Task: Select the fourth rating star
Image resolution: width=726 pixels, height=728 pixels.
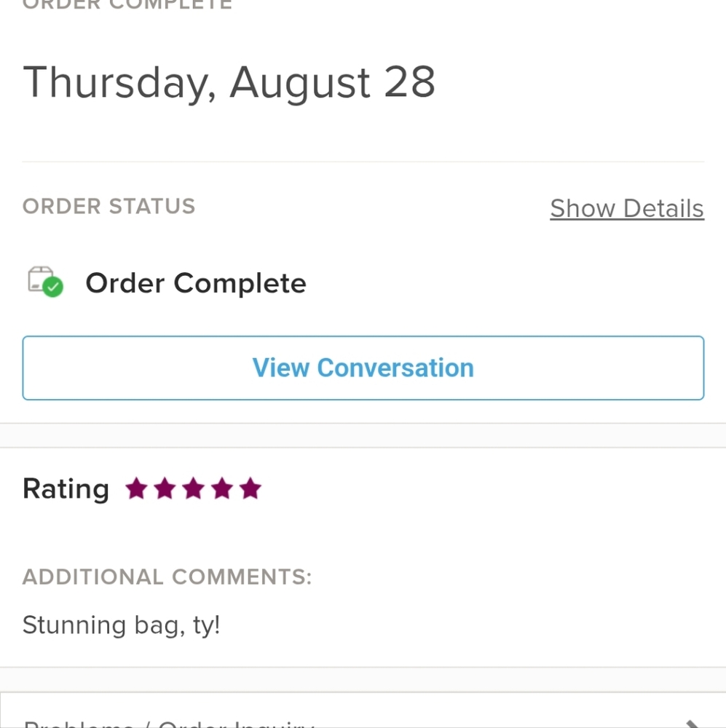Action: (223, 488)
